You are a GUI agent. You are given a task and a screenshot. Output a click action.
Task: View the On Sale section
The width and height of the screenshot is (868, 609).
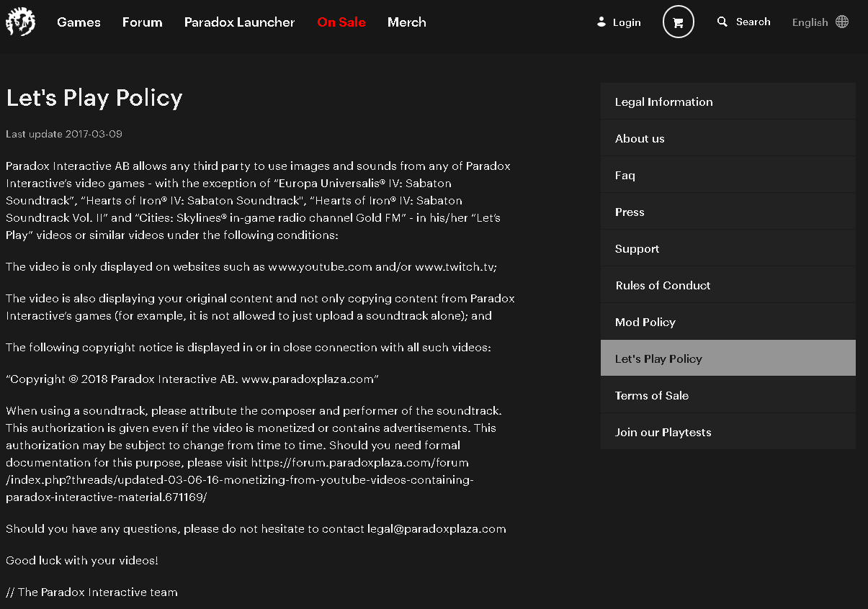click(x=341, y=22)
